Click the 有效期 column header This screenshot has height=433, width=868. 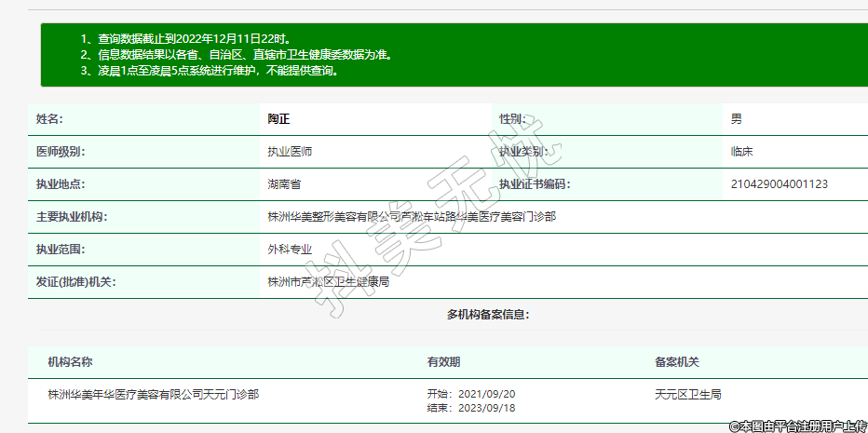point(443,362)
